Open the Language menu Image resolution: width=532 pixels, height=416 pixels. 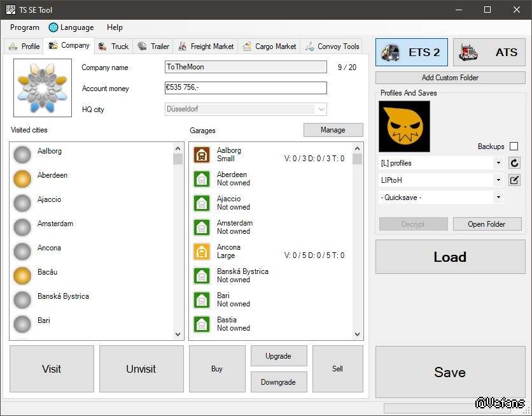point(71,27)
